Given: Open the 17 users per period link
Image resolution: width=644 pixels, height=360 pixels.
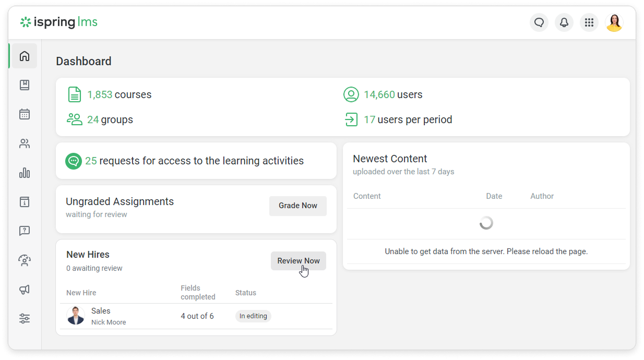Looking at the screenshot, I should 407,119.
